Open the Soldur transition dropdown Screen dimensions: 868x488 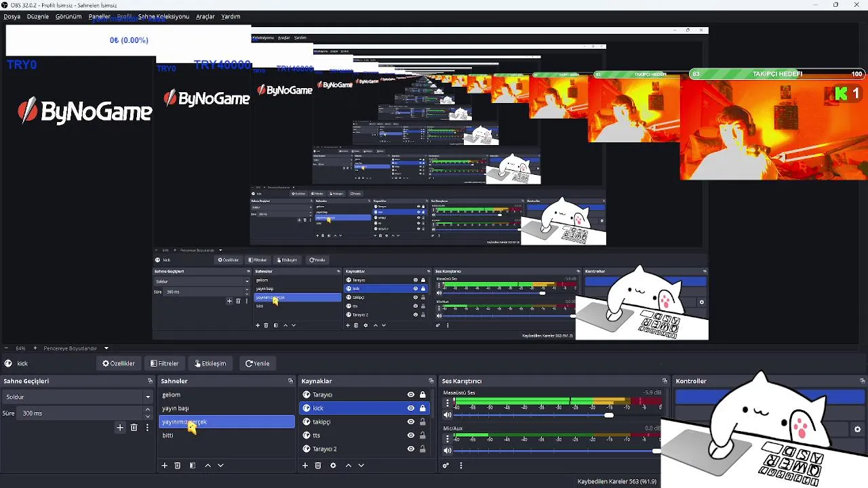pos(78,396)
